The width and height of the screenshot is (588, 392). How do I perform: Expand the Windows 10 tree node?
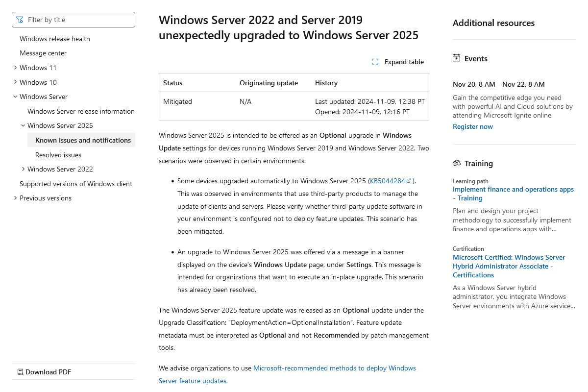pos(15,82)
